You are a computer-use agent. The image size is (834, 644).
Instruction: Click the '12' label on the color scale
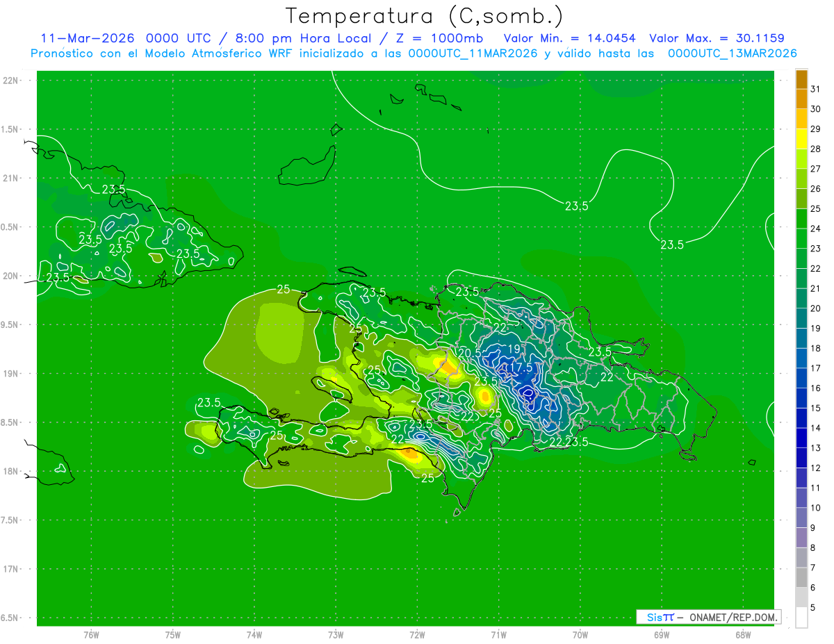pyautogui.click(x=816, y=468)
